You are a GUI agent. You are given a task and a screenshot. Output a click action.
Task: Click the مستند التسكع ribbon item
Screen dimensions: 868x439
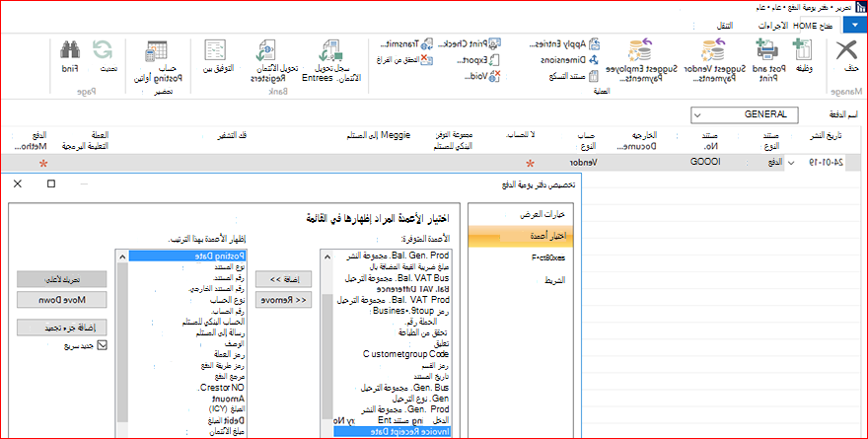[x=573, y=76]
